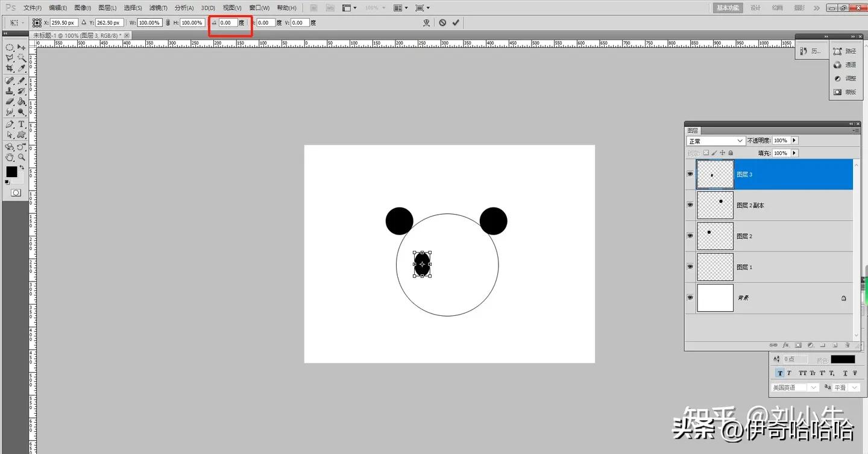Select the Lasso tool
This screenshot has width=868, height=454.
pos(10,58)
